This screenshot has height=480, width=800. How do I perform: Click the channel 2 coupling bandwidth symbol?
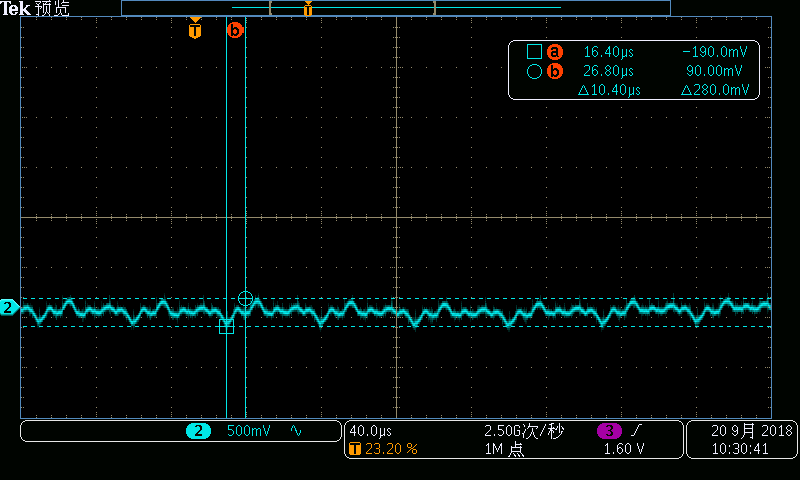(x=296, y=431)
